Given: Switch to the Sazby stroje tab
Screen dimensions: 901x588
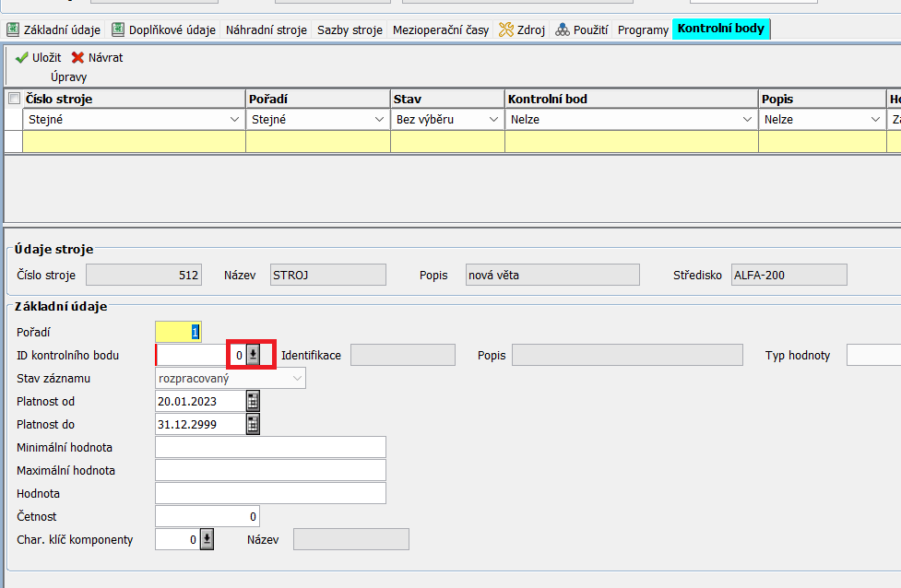Looking at the screenshot, I should click(350, 29).
